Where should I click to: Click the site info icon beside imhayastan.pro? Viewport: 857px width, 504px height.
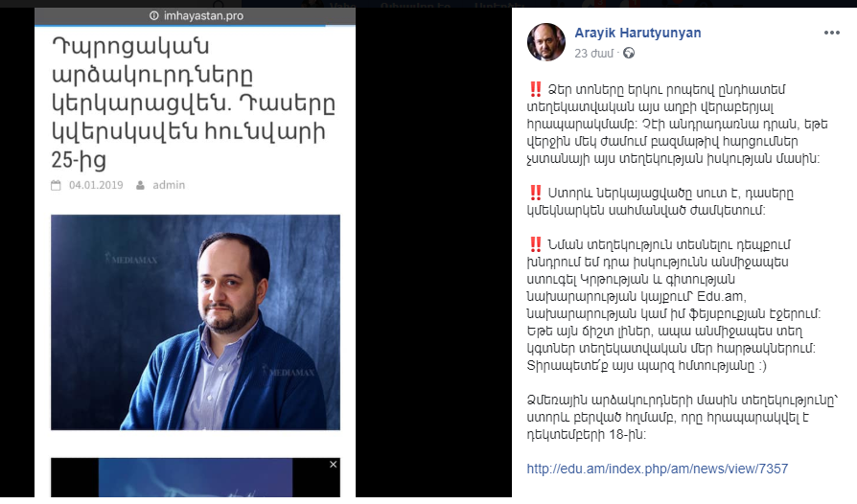coord(154,16)
